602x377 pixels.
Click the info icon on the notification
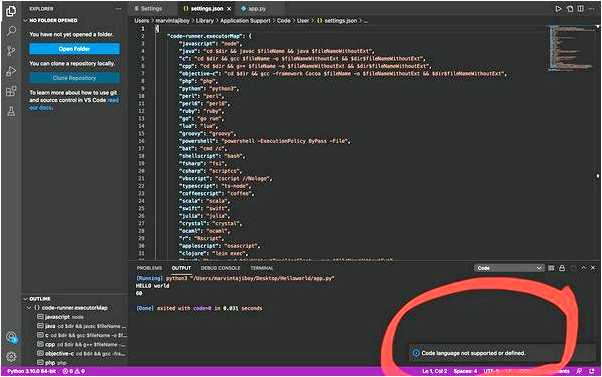[416, 353]
